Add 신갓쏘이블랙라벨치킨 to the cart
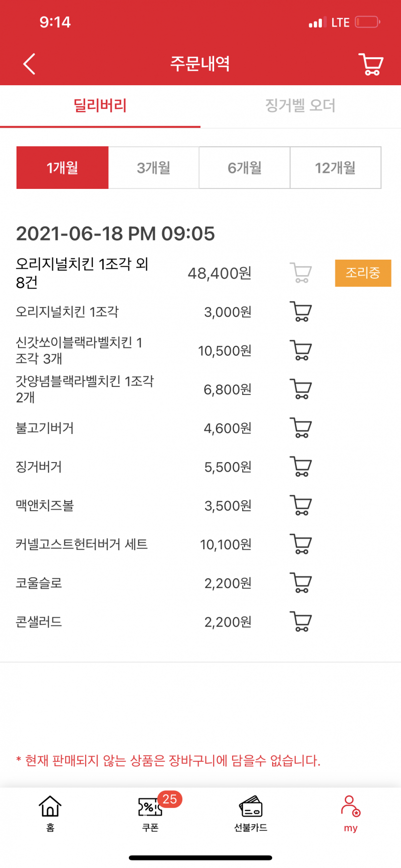Viewport: 401px width, 868px height. (x=301, y=350)
